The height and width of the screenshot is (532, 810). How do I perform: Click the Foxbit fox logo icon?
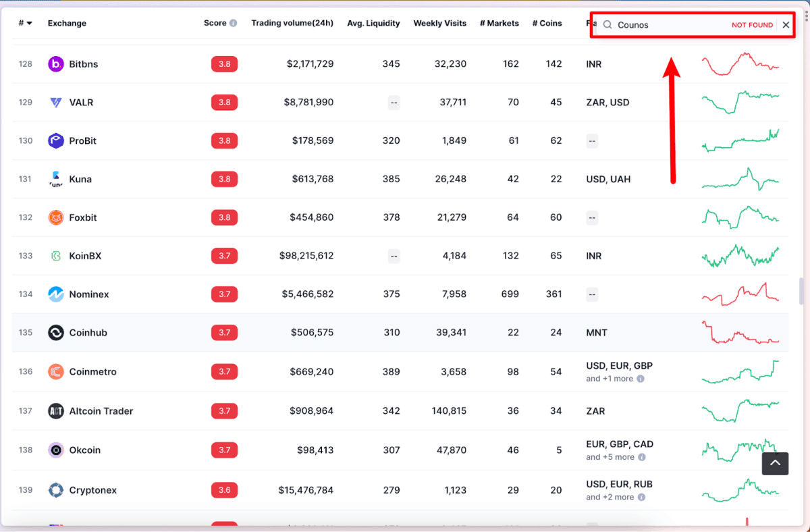(56, 217)
